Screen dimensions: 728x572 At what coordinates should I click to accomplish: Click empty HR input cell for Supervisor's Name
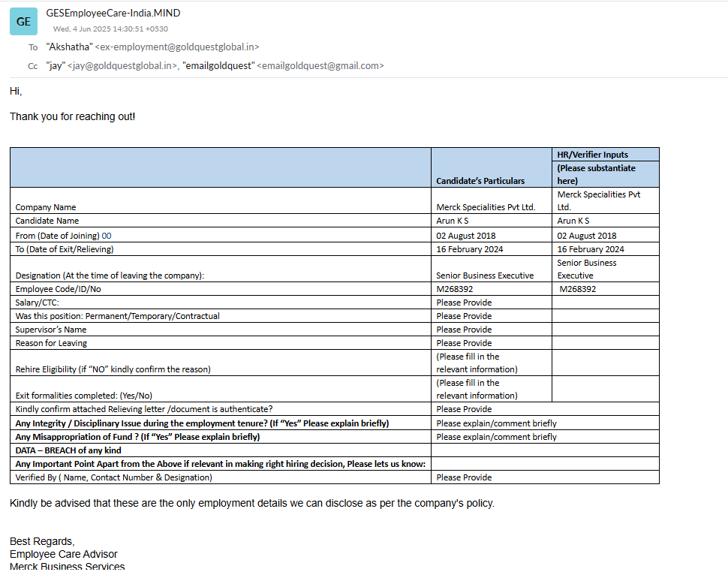[x=605, y=330]
